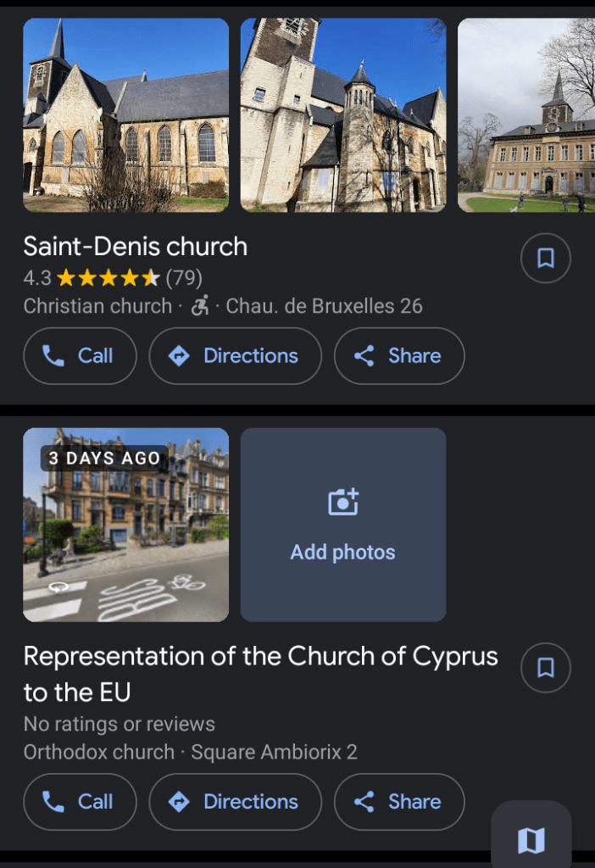
Task: View the 4.3 star rating reviews
Action: (x=113, y=278)
